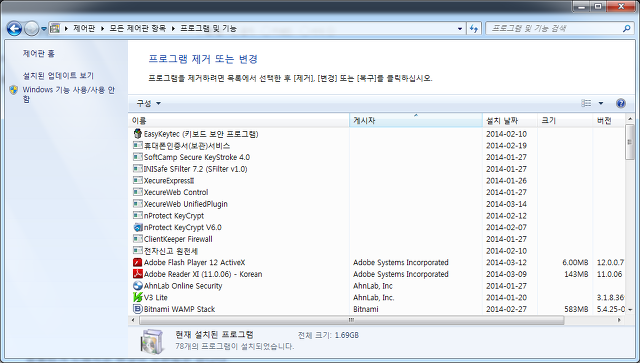Click icon of nProtect KeyCrypt V6.0
The image size is (640, 363).
click(138, 227)
